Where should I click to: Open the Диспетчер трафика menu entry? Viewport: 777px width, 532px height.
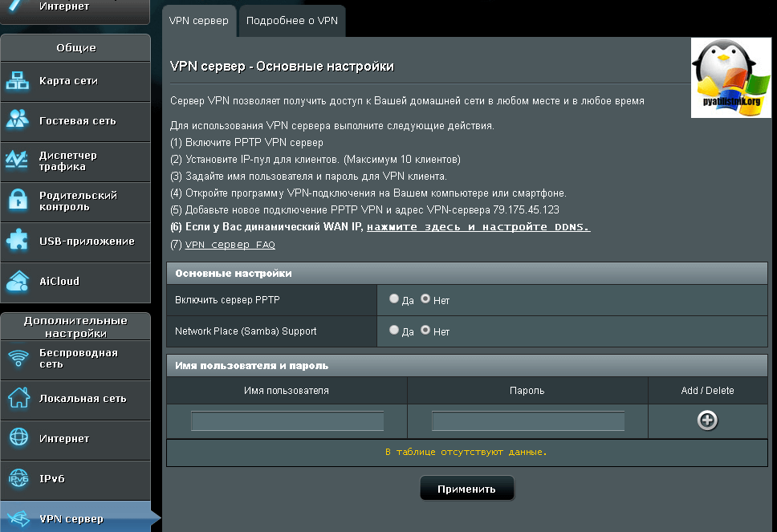[x=75, y=161]
